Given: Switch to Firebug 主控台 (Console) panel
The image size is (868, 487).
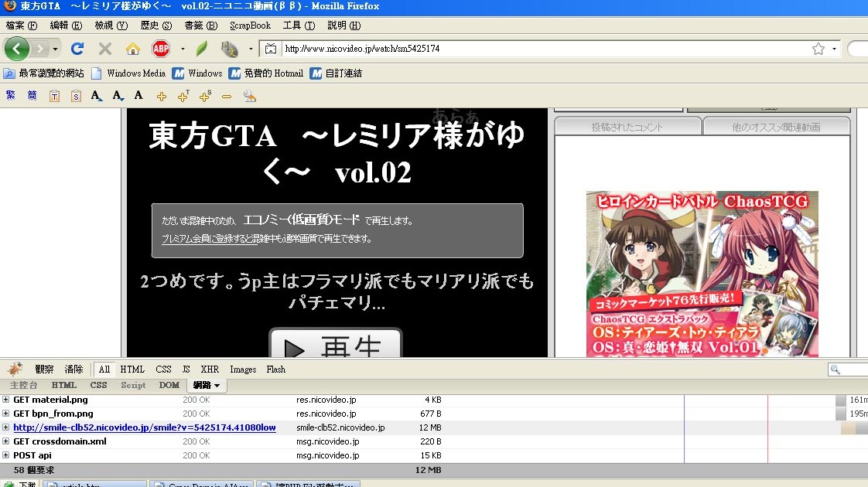Looking at the screenshot, I should pyautogui.click(x=24, y=385).
